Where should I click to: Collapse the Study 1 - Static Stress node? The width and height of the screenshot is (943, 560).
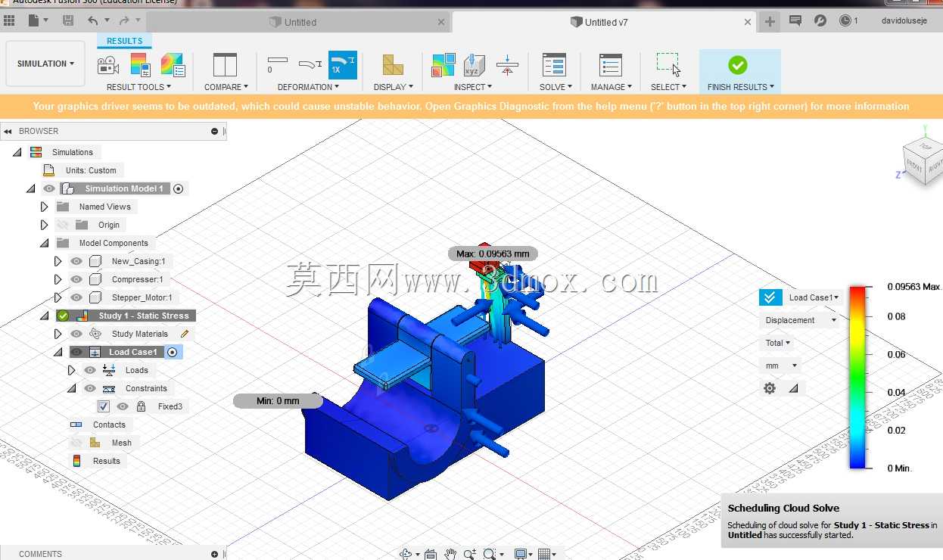(x=44, y=316)
